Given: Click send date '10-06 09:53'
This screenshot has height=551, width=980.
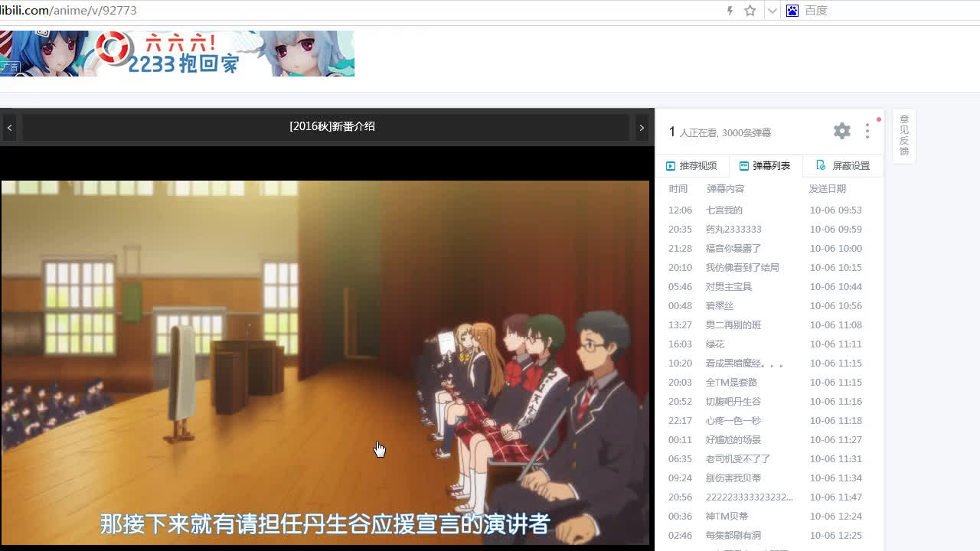Looking at the screenshot, I should [836, 210].
